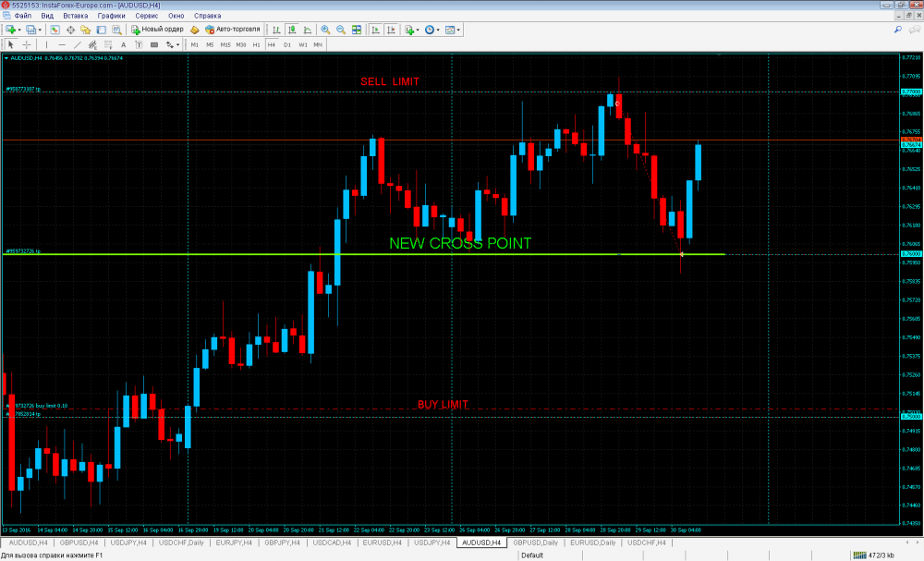Switch to the USDCAD,H4 chart tab
This screenshot has width=924, height=561.
click(332, 543)
